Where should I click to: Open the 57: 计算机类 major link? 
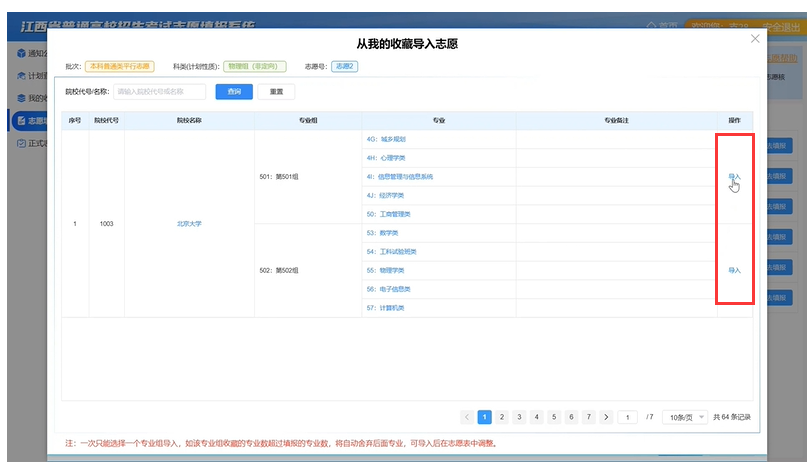click(x=388, y=308)
